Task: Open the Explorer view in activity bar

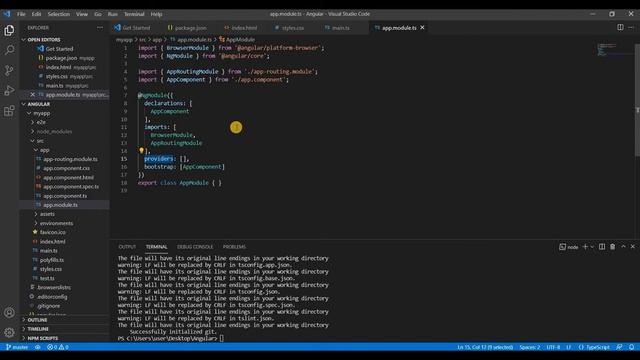Action: click(x=9, y=31)
